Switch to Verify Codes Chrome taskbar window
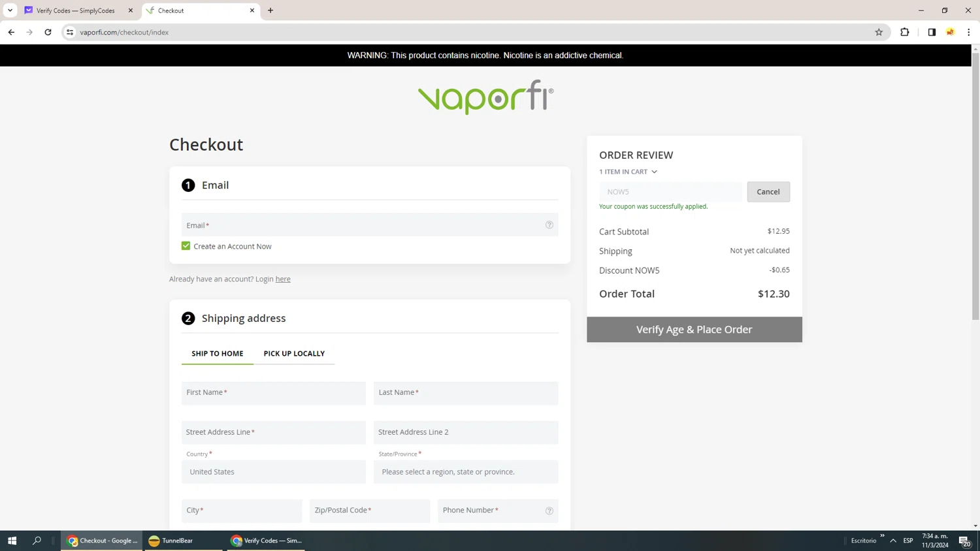 click(x=266, y=541)
